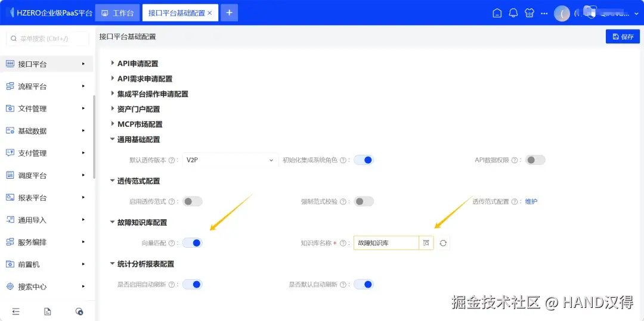Click the 保存 button
The width and height of the screenshot is (644, 321).
(x=623, y=36)
